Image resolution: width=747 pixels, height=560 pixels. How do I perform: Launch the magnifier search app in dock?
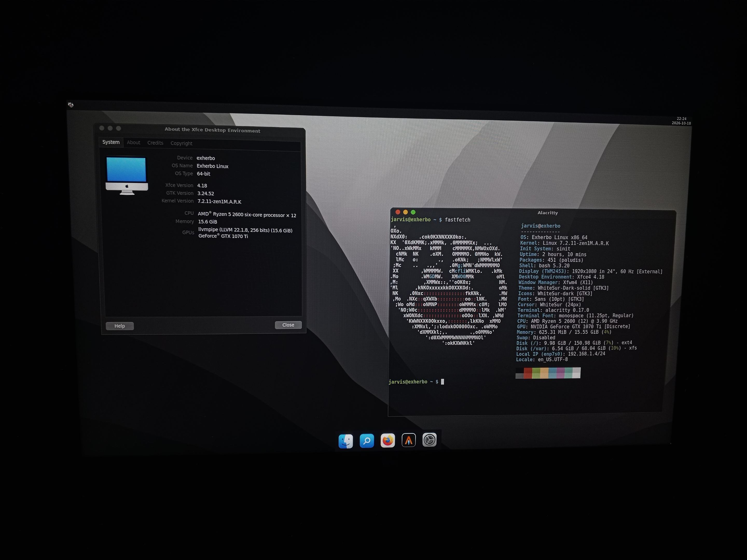click(x=367, y=440)
